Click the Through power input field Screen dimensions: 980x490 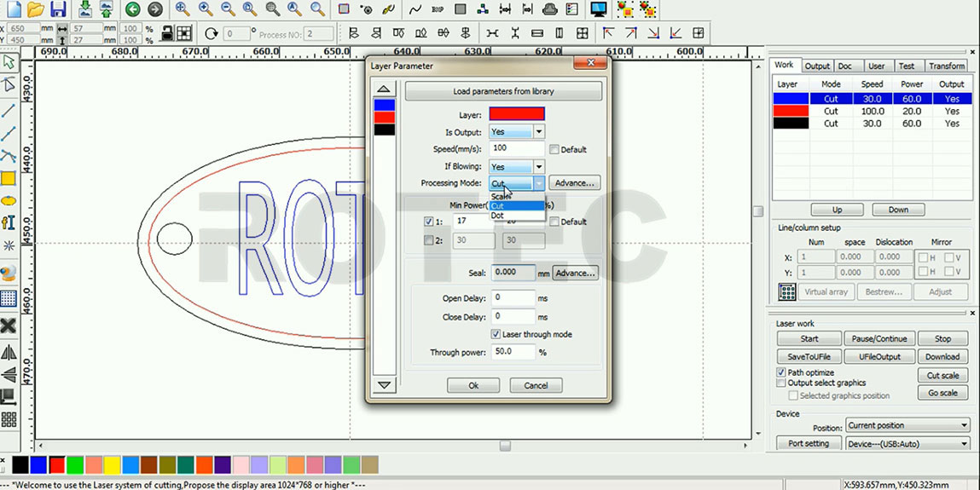click(513, 352)
